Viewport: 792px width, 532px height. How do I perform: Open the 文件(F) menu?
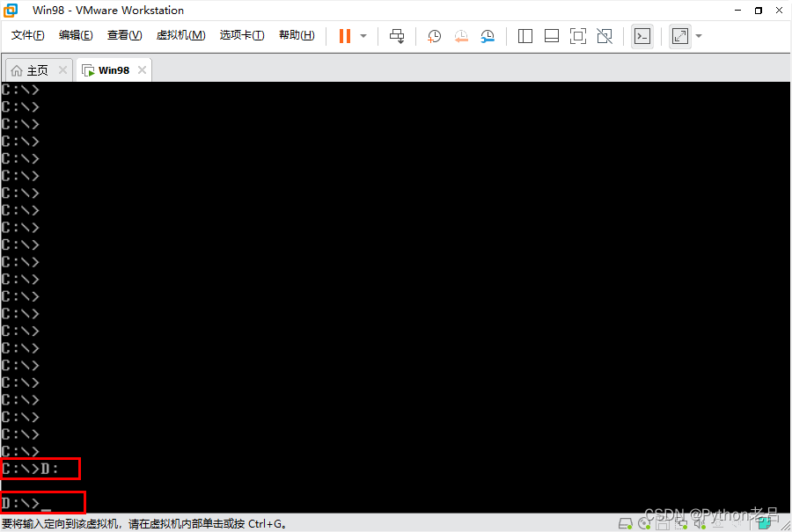28,35
